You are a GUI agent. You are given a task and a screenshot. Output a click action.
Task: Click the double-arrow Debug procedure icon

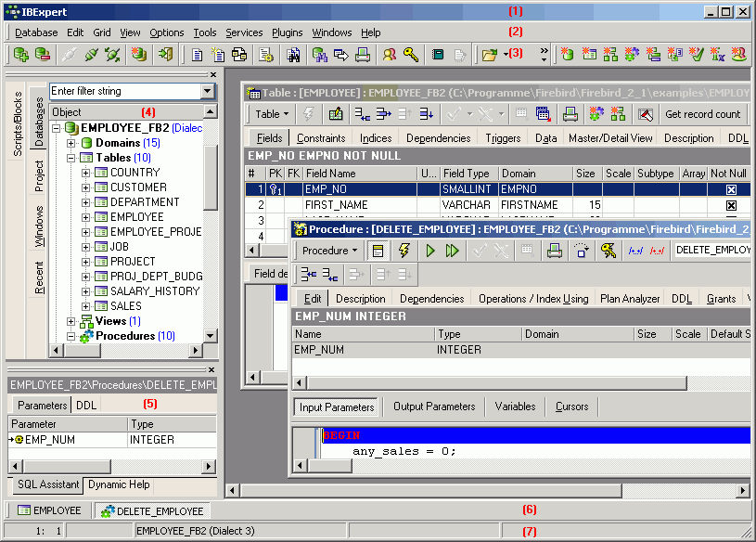(453, 251)
